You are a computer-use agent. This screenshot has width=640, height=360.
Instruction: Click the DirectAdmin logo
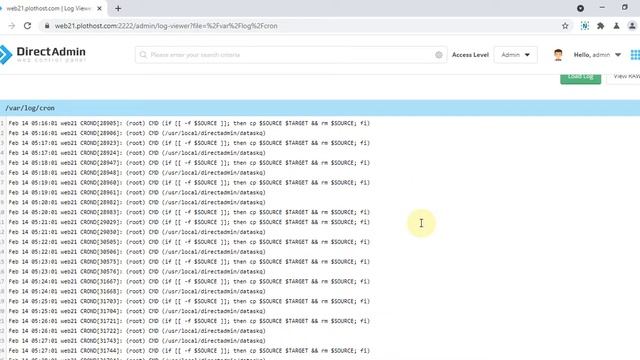point(43,54)
